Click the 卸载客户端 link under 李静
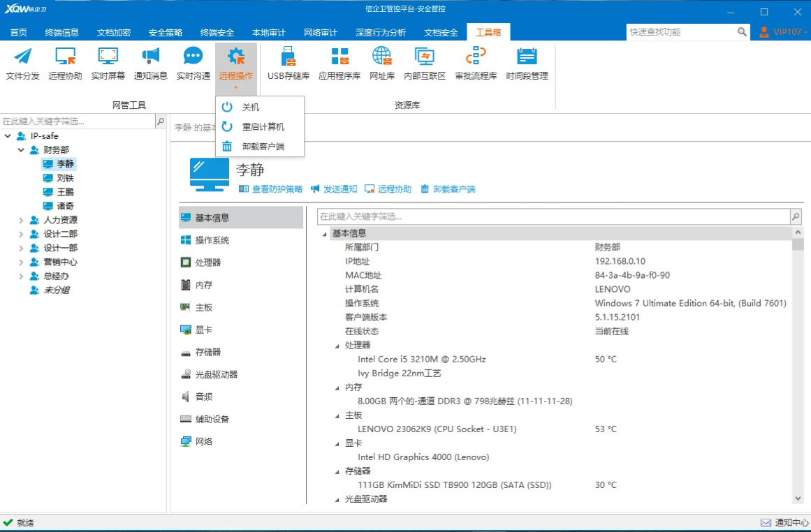Image resolution: width=811 pixels, height=532 pixels. [x=447, y=189]
